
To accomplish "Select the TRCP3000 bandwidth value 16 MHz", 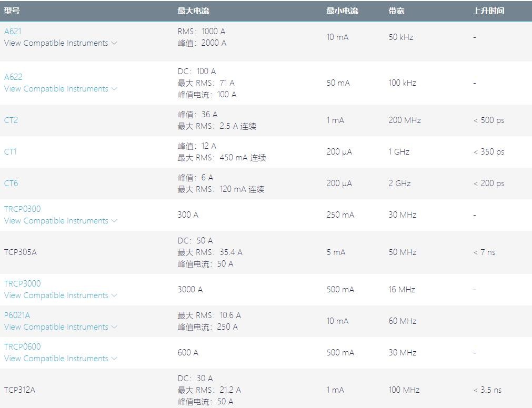I will point(401,290).
